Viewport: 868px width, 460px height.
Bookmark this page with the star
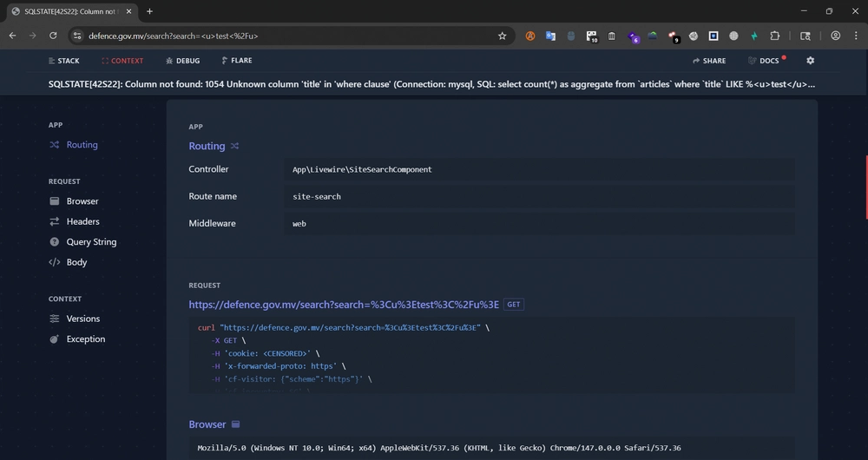502,36
